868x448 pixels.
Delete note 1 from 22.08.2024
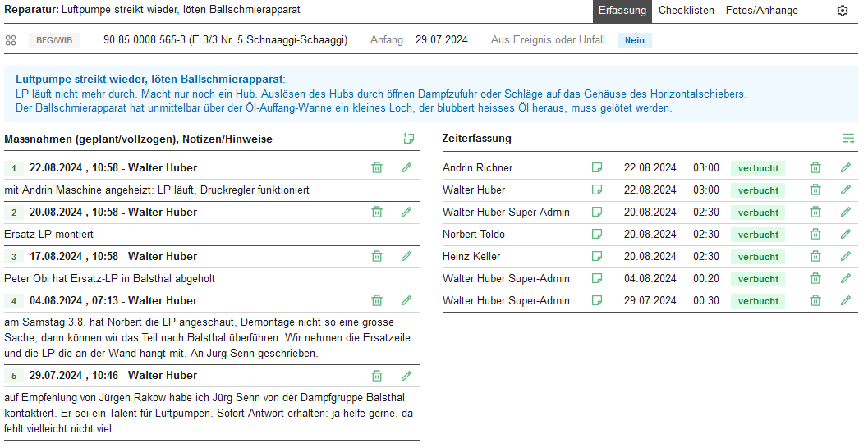(377, 167)
